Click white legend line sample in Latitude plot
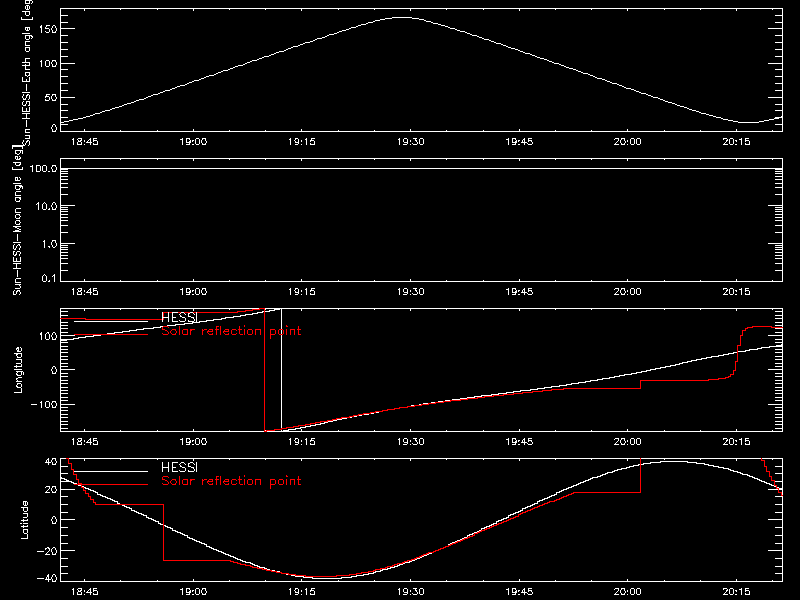The image size is (800, 600). click(111, 471)
